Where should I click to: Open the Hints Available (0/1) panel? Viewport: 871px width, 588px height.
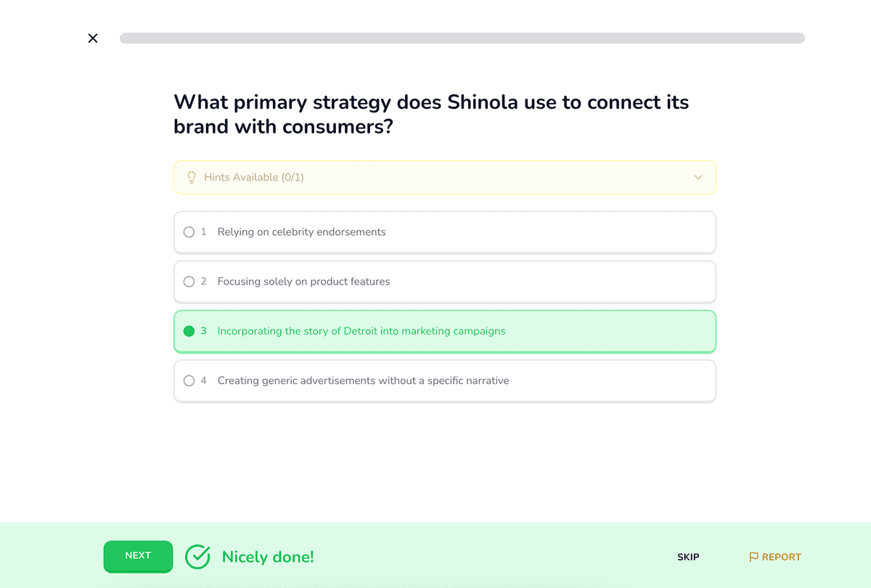tap(254, 177)
